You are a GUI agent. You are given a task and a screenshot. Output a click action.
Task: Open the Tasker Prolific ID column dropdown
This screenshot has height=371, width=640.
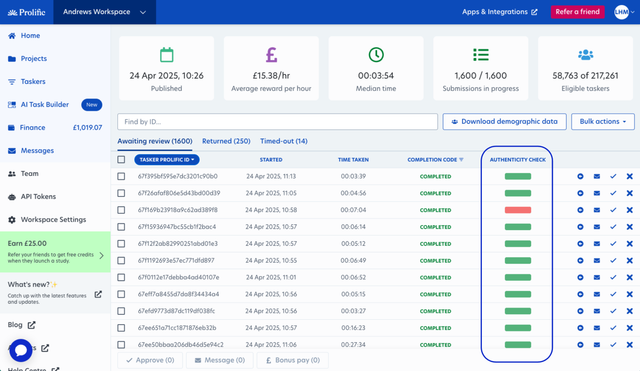tap(167, 160)
